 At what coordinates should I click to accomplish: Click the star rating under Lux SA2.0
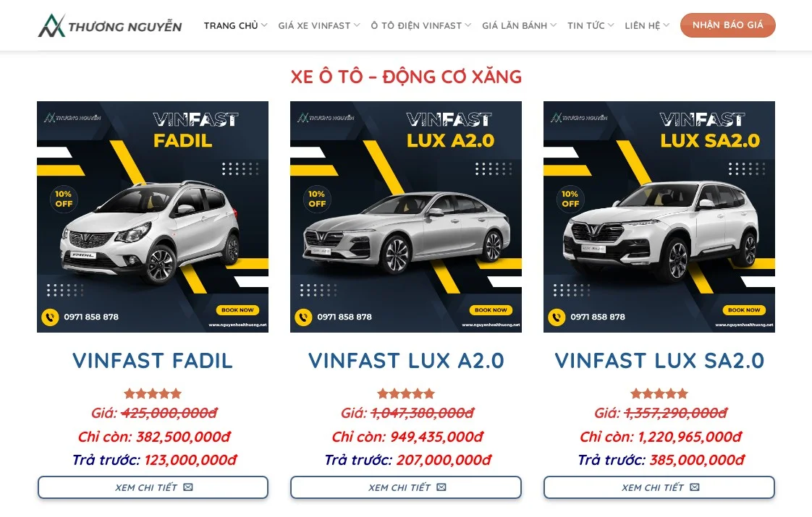pos(659,394)
